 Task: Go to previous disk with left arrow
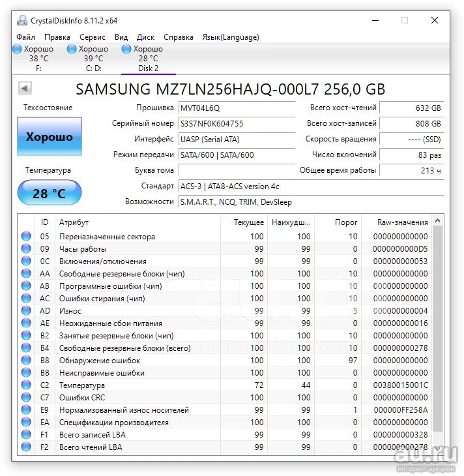[25, 89]
